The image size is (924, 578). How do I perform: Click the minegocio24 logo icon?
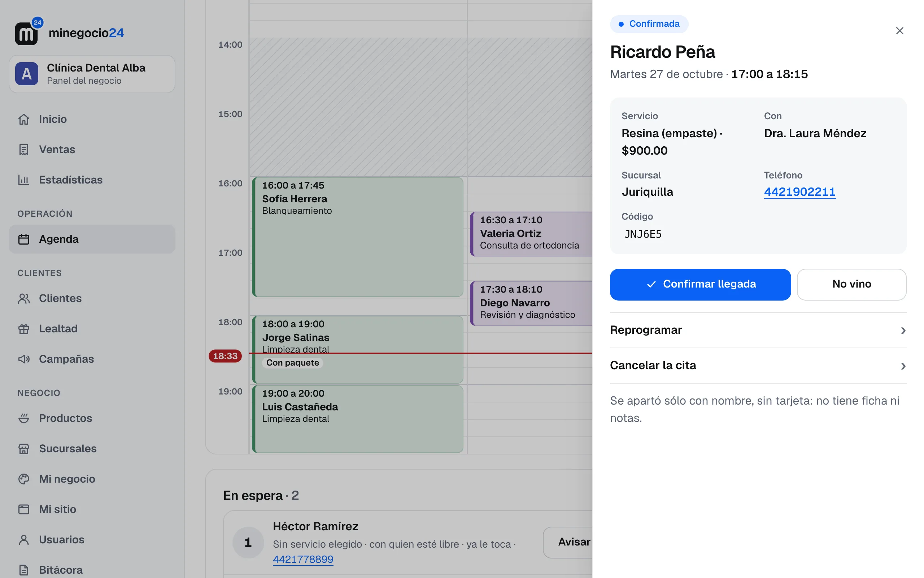click(x=29, y=31)
